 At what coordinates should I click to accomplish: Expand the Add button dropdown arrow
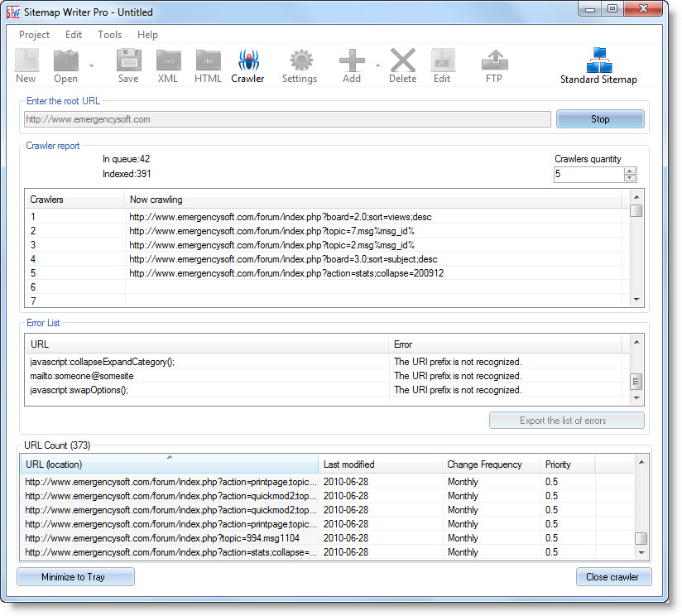[x=377, y=65]
